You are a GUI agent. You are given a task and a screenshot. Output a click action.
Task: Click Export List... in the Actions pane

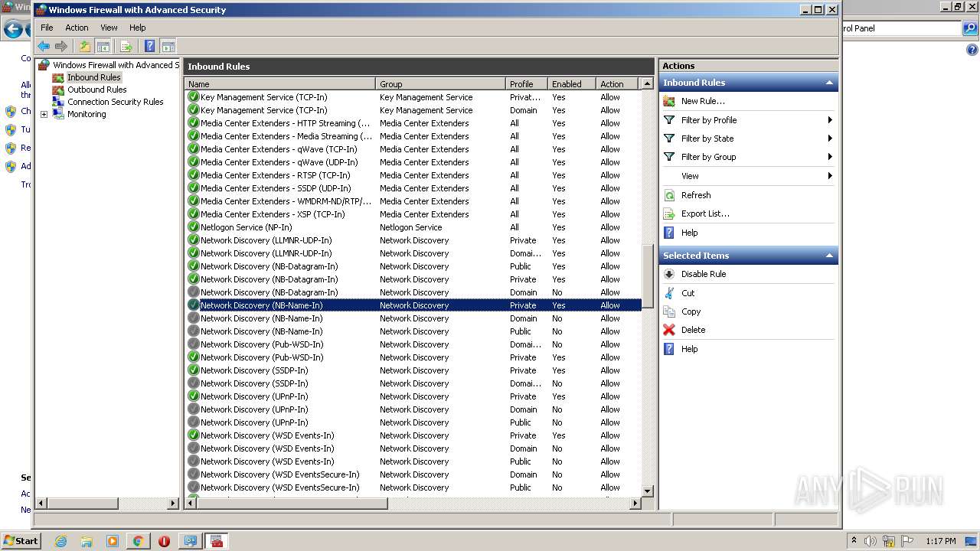click(x=705, y=214)
